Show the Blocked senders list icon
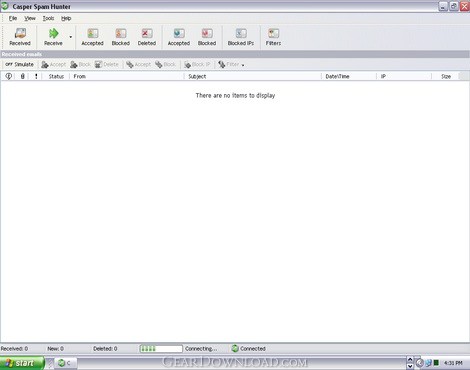This screenshot has height=370, width=470. pyautogui.click(x=121, y=37)
